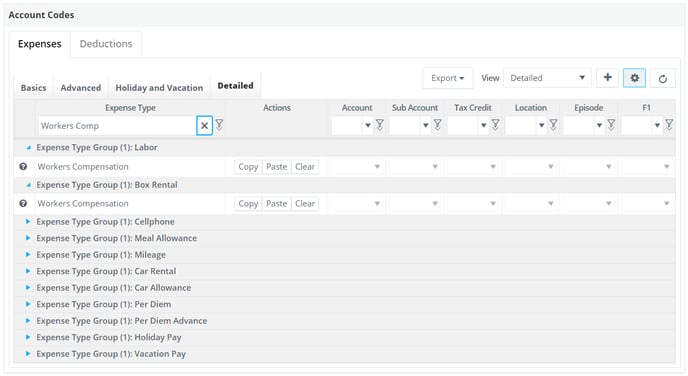This screenshot has height=376, width=688.
Task: Collapse the Labor expense type group
Action: (x=28, y=148)
